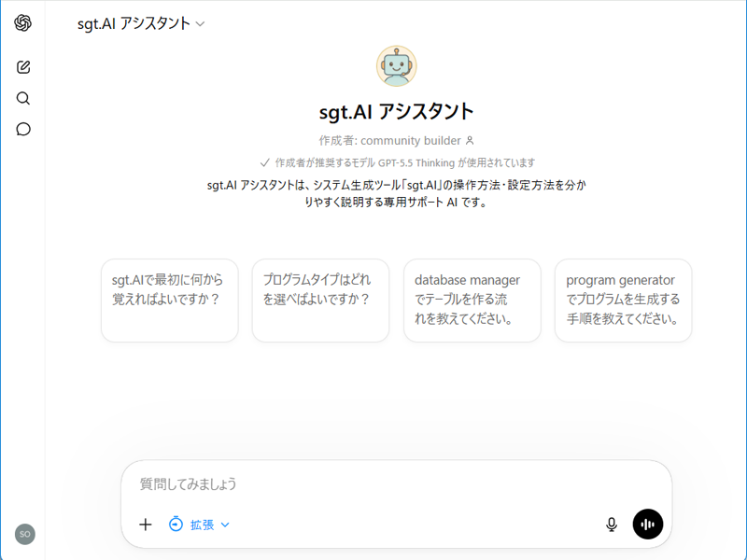The image size is (747, 560).
Task: Click the checkmark icon before 作成者が推奨するモデル
Action: pos(265,162)
